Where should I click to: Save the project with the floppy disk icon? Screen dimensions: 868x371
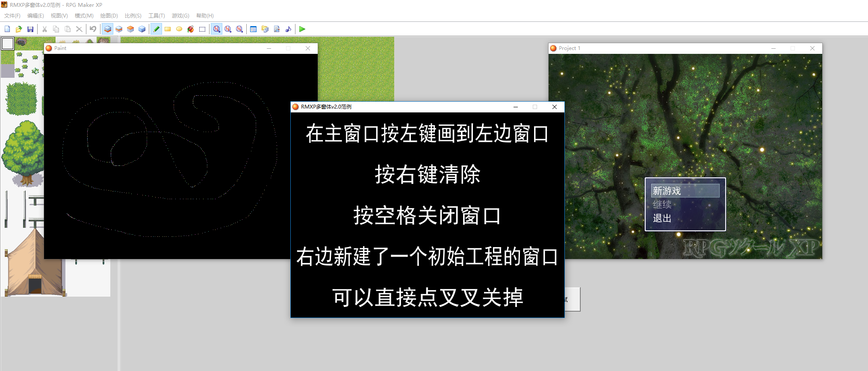tap(30, 29)
